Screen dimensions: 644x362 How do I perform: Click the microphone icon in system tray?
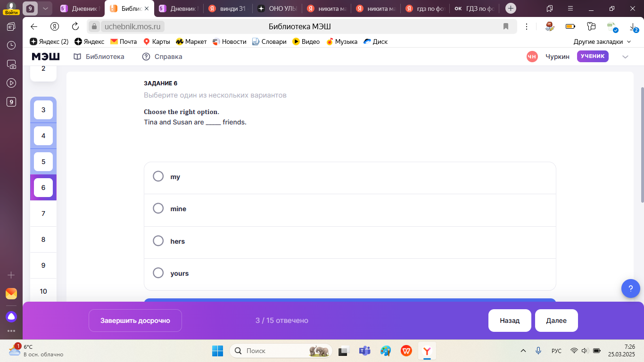[x=538, y=351]
